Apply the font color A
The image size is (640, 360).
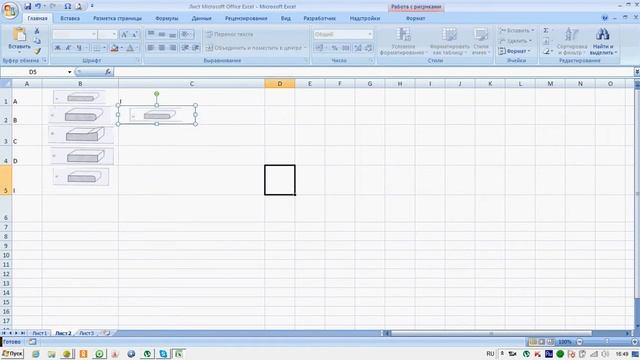(x=130, y=48)
